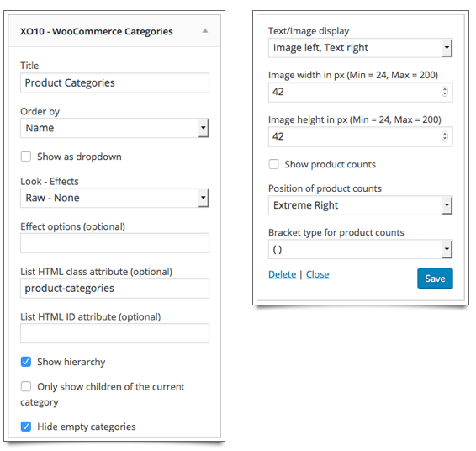Click the Show product counts label text

pyautogui.click(x=331, y=165)
